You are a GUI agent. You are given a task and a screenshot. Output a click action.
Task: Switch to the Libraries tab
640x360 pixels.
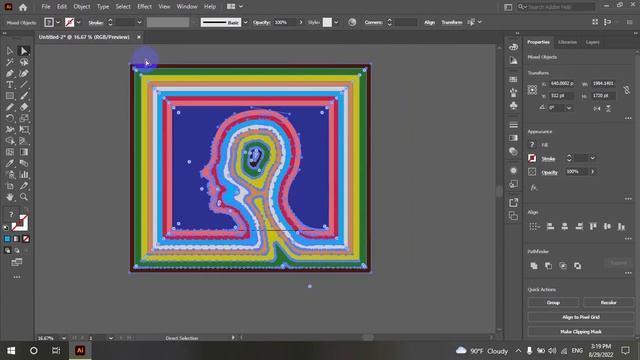(567, 42)
